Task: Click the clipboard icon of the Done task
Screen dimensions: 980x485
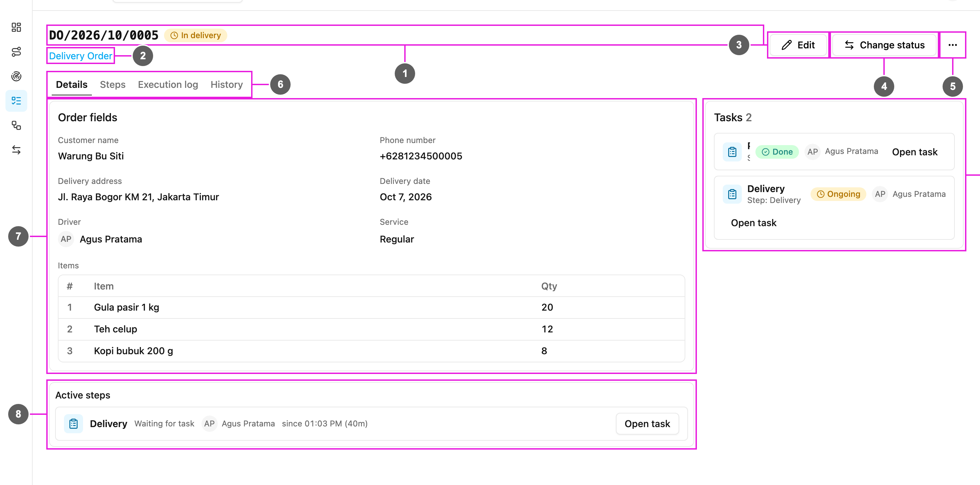Action: pyautogui.click(x=732, y=152)
